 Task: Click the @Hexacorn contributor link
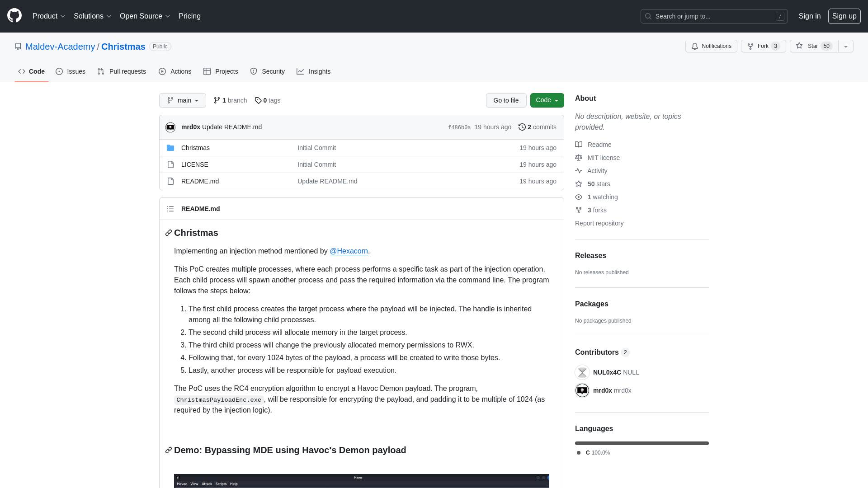(349, 251)
